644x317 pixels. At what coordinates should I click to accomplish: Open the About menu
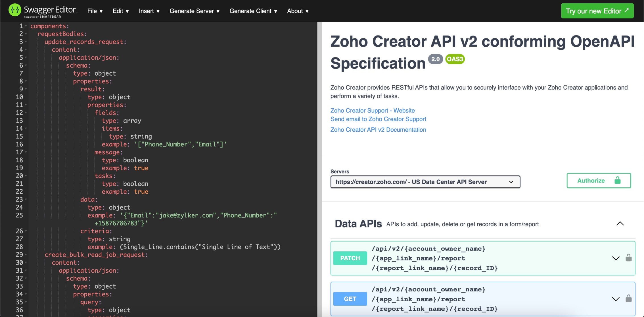pyautogui.click(x=298, y=11)
